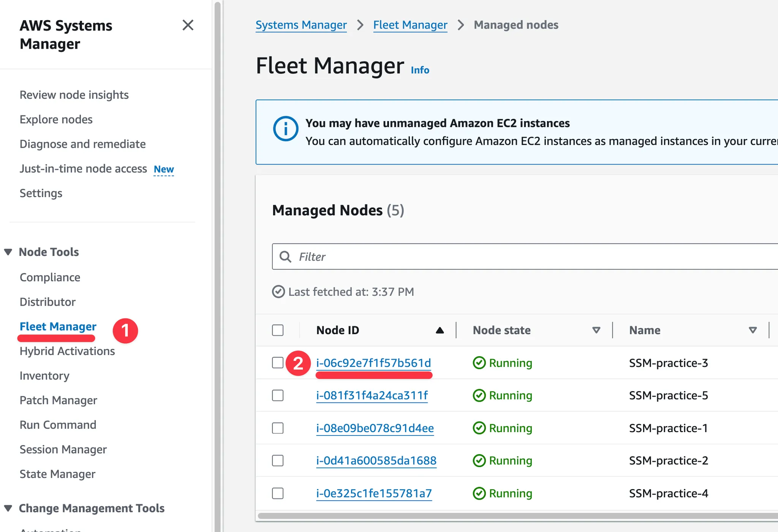This screenshot has height=532, width=778.
Task: Toggle the select-all nodes checkbox
Action: click(278, 330)
